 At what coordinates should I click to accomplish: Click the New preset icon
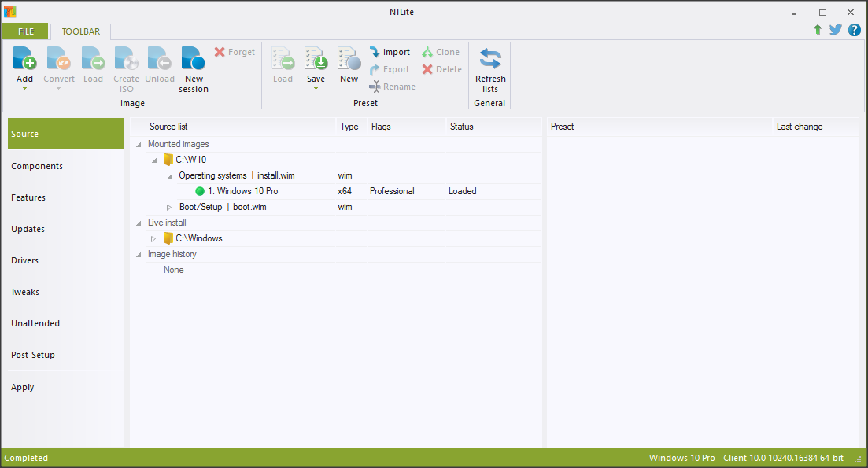pos(349,59)
